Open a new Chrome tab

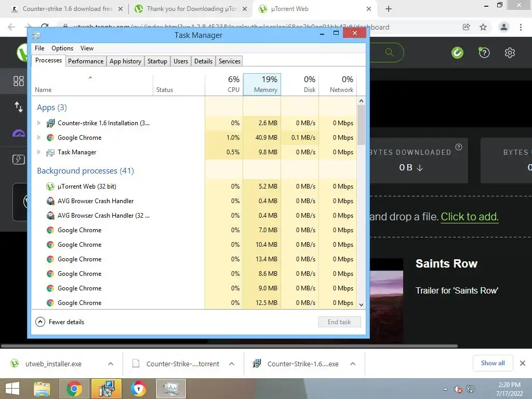pos(389,9)
